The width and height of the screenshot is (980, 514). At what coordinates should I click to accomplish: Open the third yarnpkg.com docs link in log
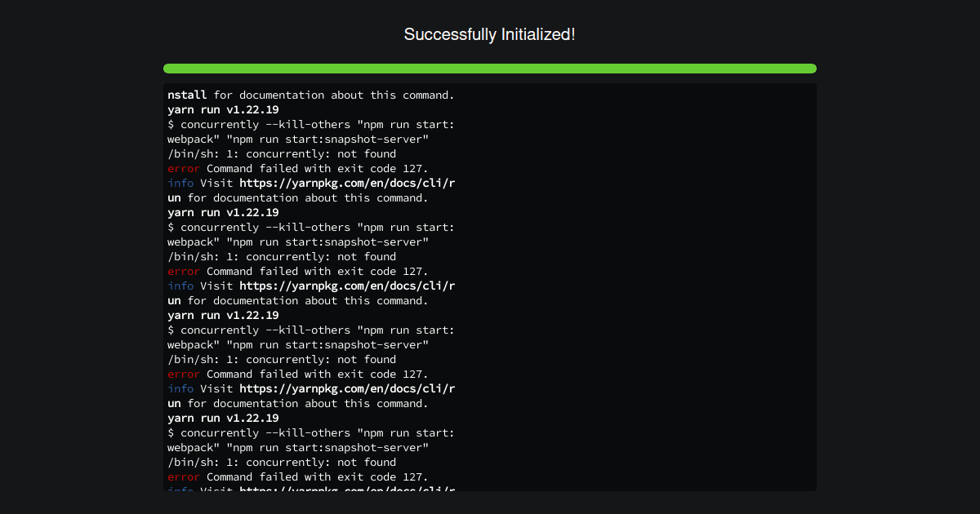[x=347, y=389]
